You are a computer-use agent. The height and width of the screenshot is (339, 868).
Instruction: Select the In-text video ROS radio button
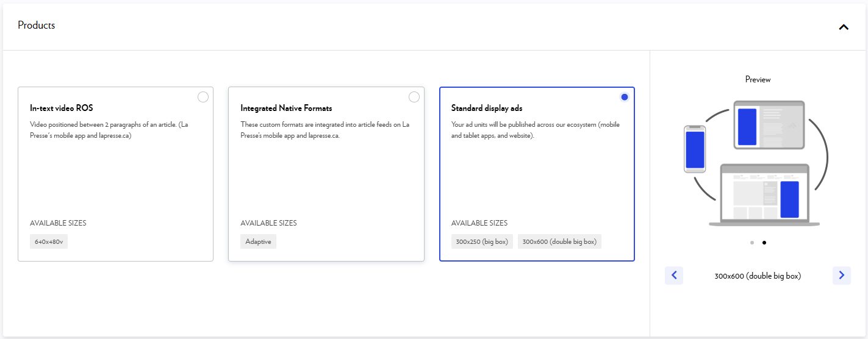203,97
